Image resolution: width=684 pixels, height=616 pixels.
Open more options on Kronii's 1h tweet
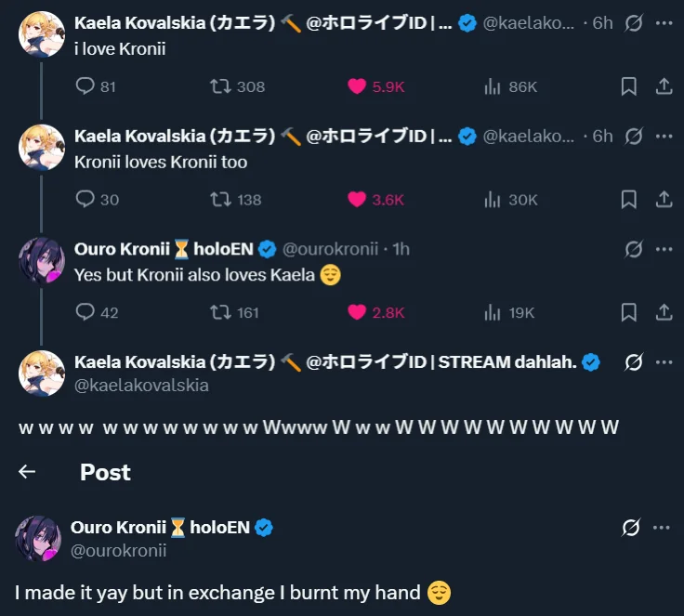[x=664, y=249]
